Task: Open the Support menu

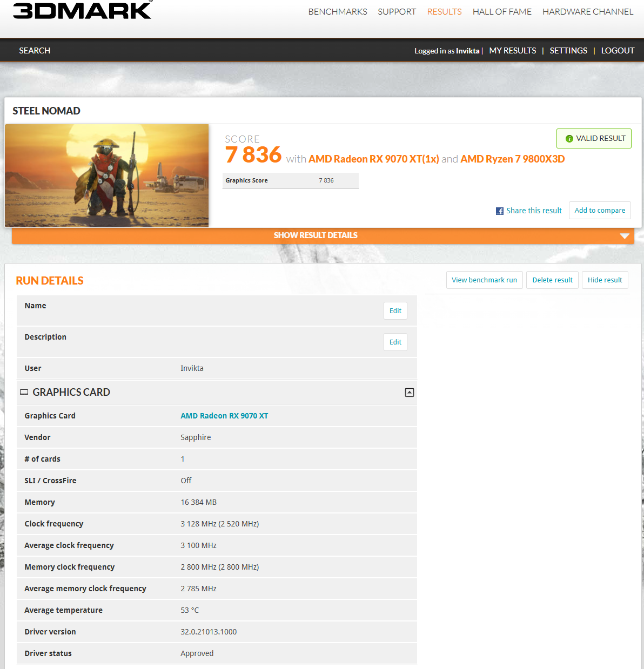Action: tap(397, 11)
